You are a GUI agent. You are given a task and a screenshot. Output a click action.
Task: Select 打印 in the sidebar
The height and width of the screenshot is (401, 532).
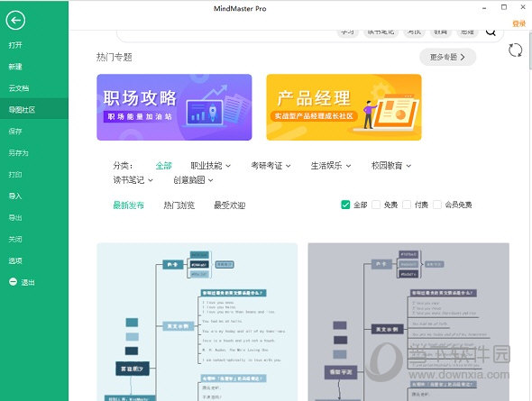pos(15,174)
